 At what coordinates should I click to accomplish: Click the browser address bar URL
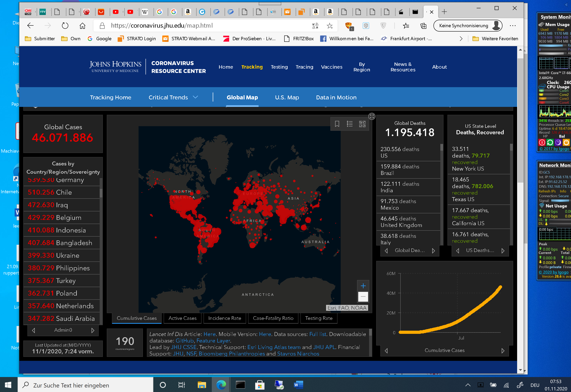point(161,26)
